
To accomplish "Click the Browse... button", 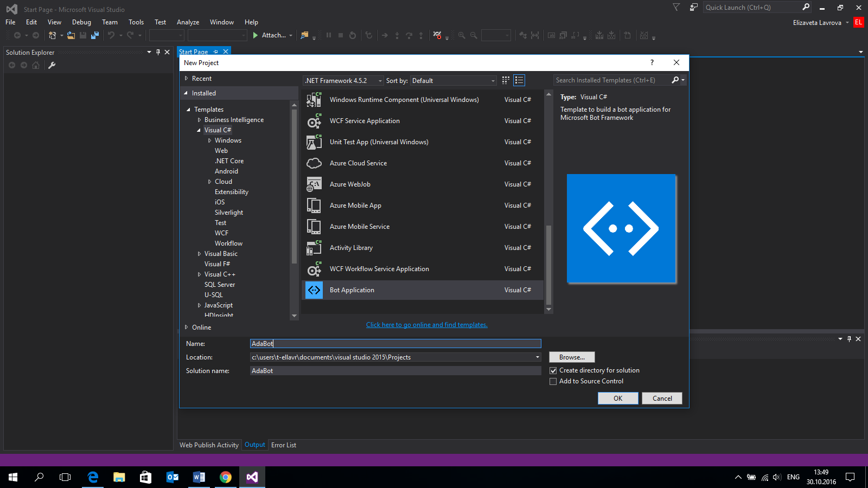I will 572,357.
